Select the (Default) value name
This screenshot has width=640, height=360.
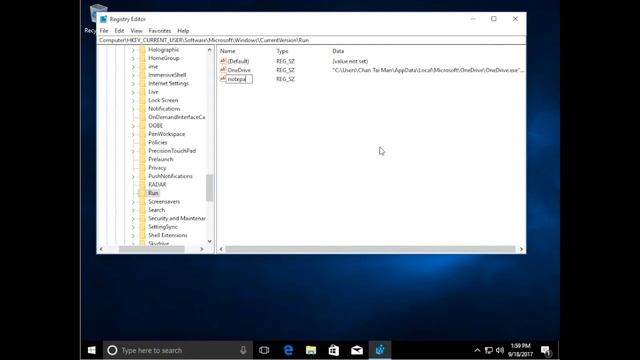pyautogui.click(x=238, y=61)
